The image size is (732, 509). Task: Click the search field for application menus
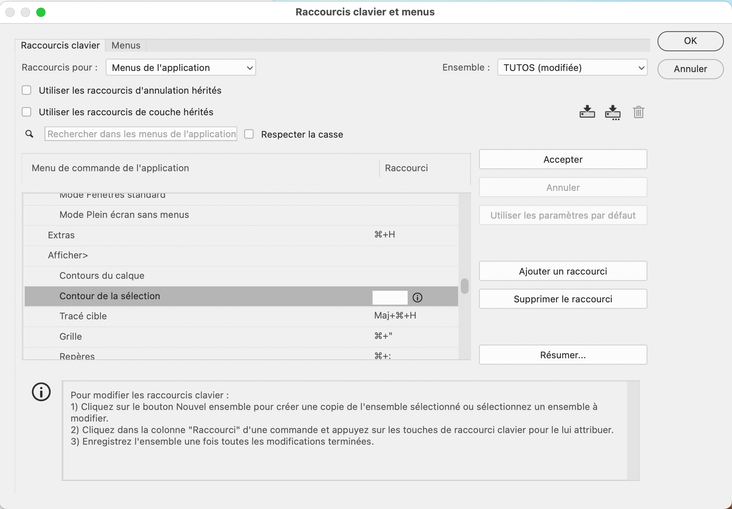pyautogui.click(x=141, y=134)
